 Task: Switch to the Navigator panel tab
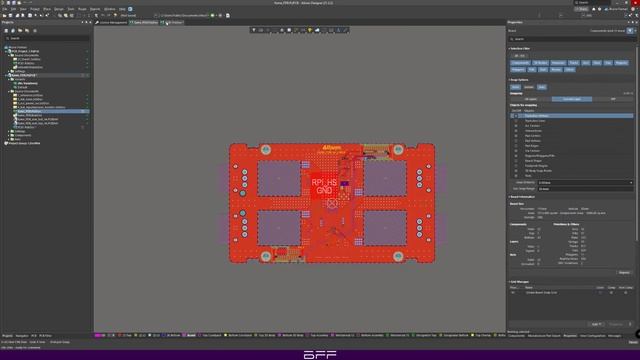(x=22, y=336)
